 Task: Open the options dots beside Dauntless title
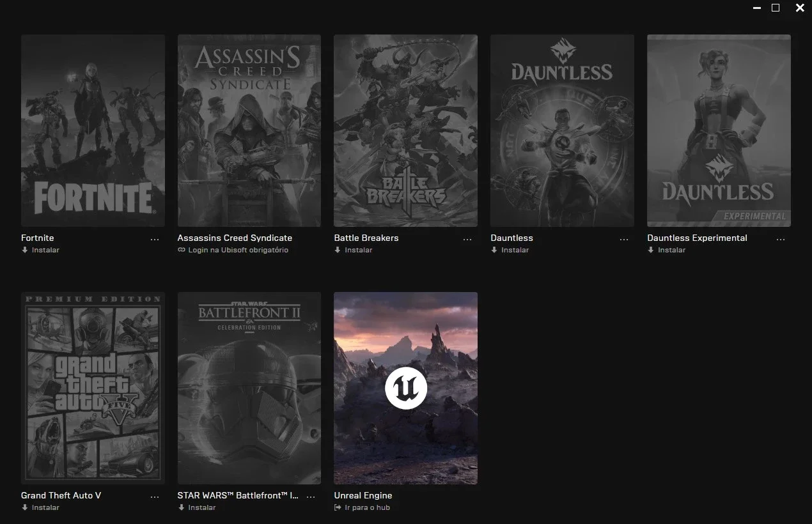click(x=624, y=239)
